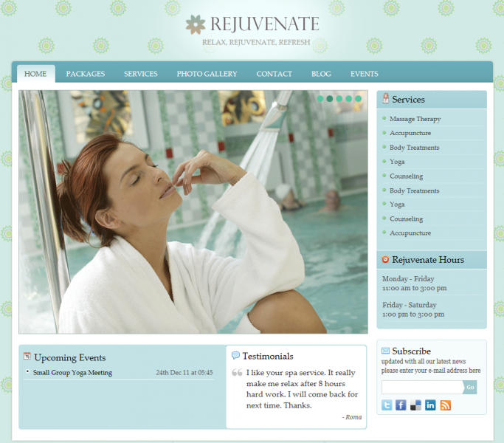Open the second Counseling service link
Screen dimensions: 504x443
pos(407,219)
